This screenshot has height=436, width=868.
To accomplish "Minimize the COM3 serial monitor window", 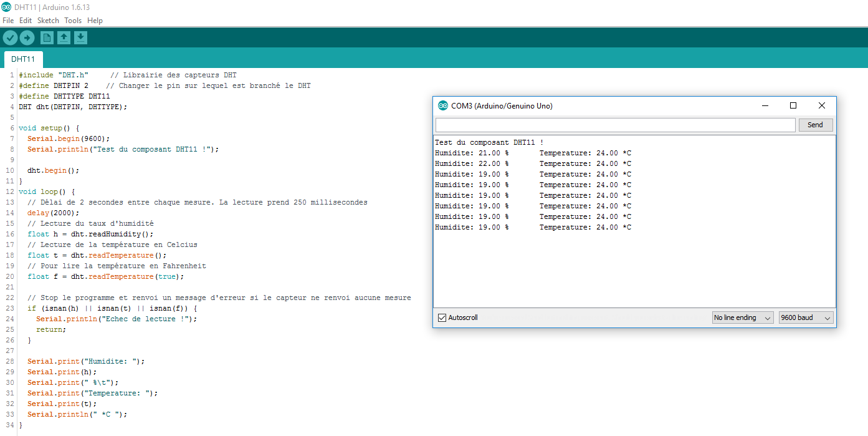I will [x=765, y=105].
